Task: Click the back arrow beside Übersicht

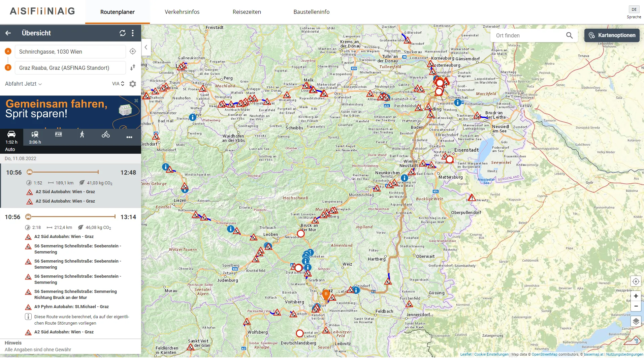Action: pos(8,33)
